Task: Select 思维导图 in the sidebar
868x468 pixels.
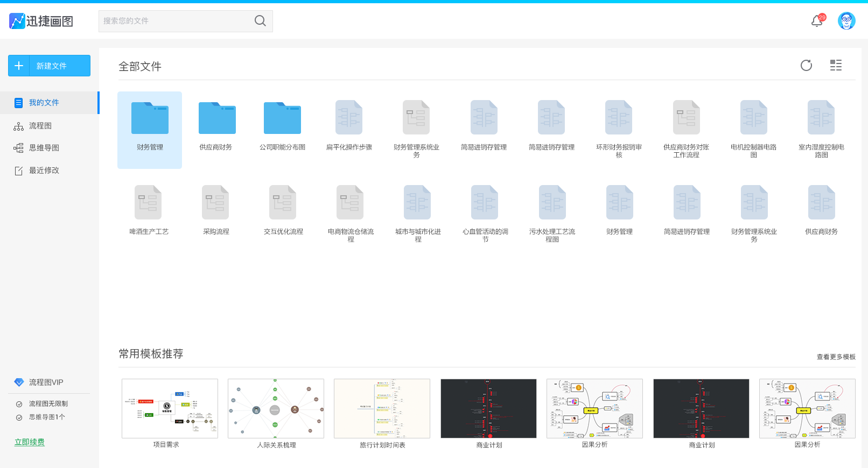Action: click(x=44, y=148)
